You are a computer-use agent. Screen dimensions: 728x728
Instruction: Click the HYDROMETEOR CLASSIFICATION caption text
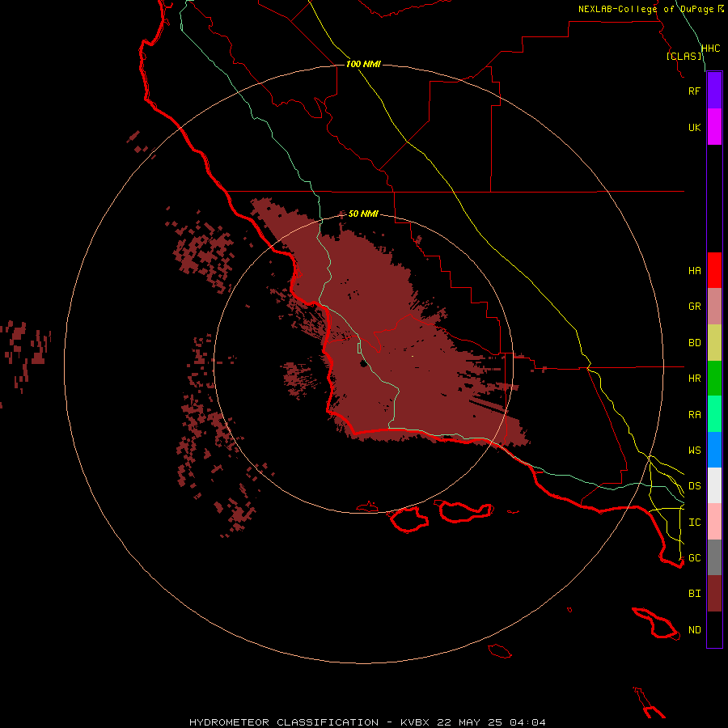(284, 722)
